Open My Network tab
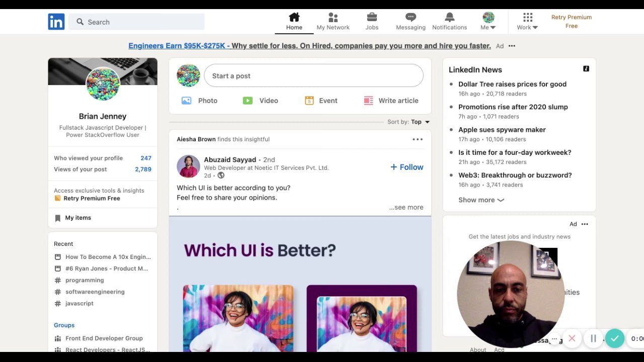The image size is (644, 362). click(333, 22)
